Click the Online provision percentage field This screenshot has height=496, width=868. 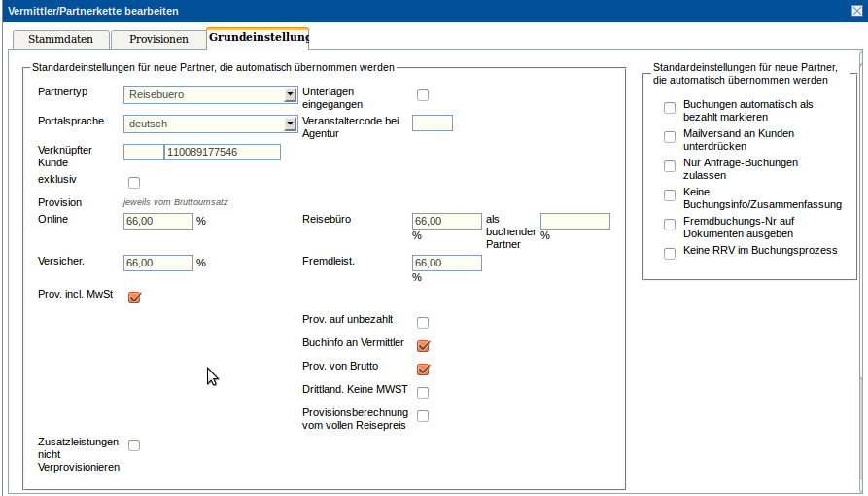tap(158, 222)
